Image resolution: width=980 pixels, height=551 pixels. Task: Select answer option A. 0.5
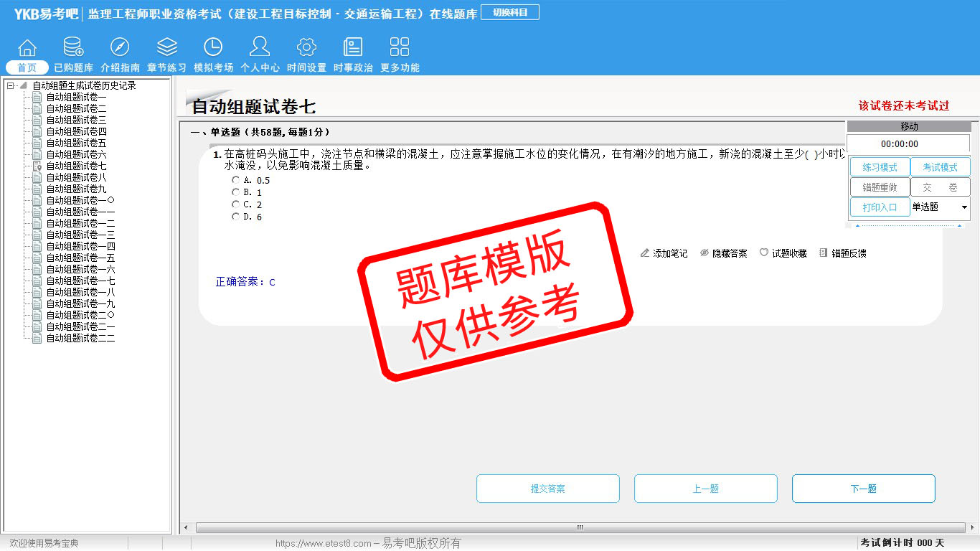pos(236,180)
